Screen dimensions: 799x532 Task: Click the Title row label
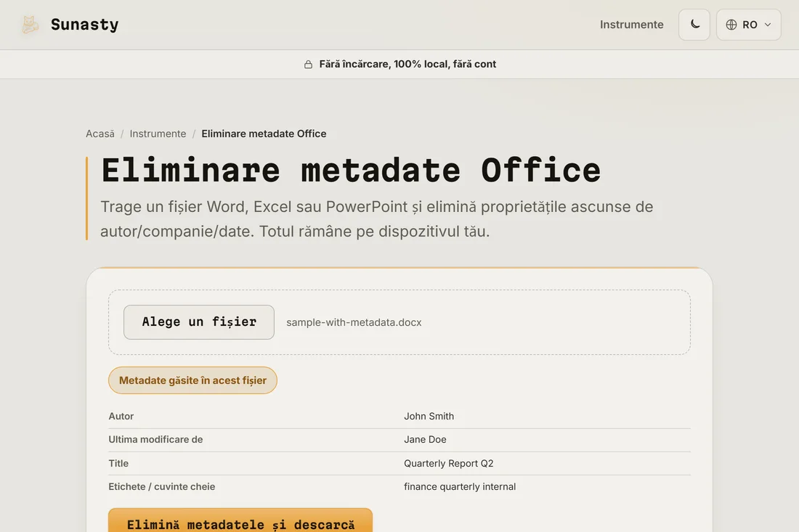tap(118, 463)
